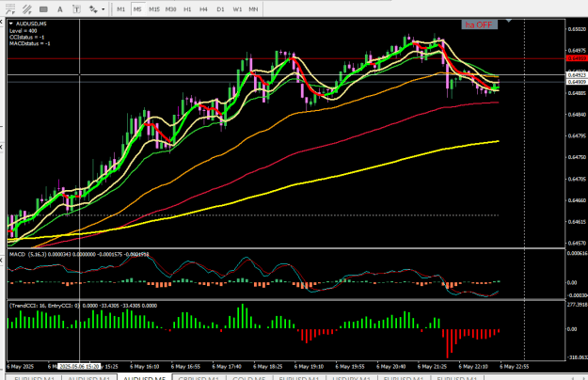The width and height of the screenshot is (588, 380).
Task: Click the 0.65020 price scale value
Action: pos(577,29)
